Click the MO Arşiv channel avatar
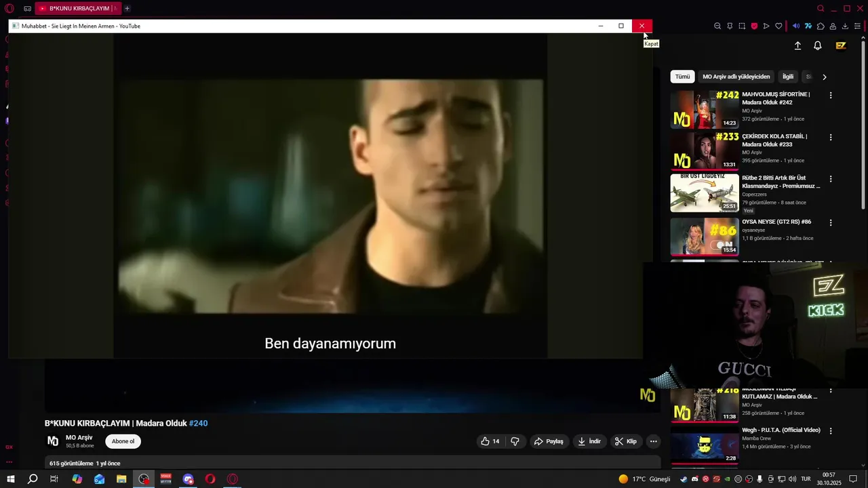Image resolution: width=868 pixels, height=488 pixels. coord(53,441)
